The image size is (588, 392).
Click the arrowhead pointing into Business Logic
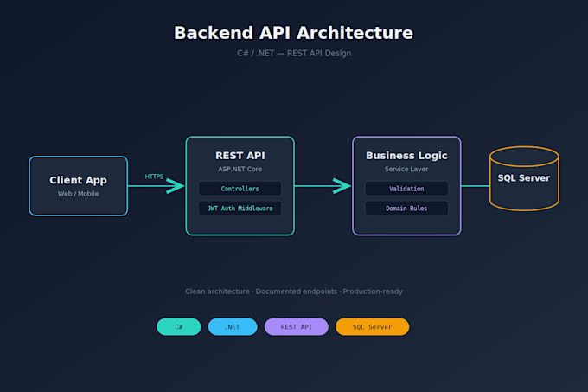[x=342, y=186]
